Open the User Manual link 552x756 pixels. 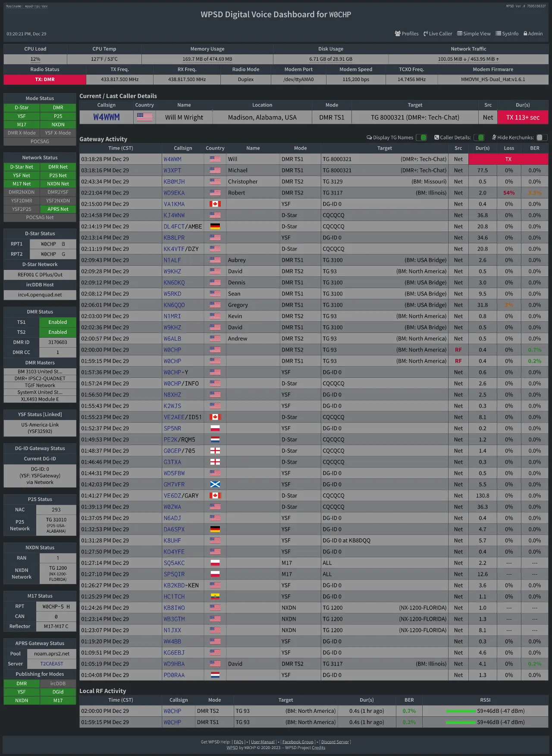[263, 742]
